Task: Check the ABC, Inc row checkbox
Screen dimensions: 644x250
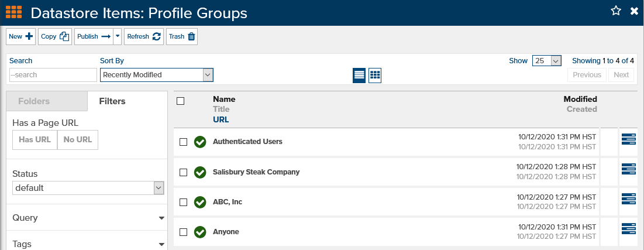Action: (x=184, y=203)
